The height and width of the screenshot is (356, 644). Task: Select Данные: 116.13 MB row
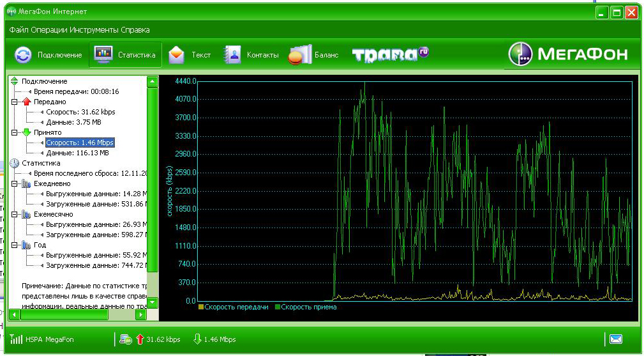(77, 153)
